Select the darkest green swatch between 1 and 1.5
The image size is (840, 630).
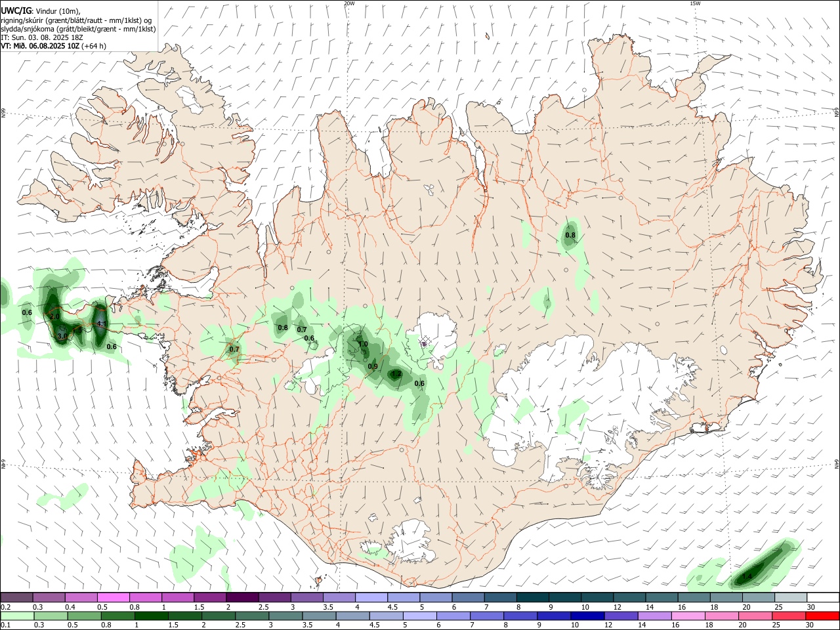(x=151, y=616)
